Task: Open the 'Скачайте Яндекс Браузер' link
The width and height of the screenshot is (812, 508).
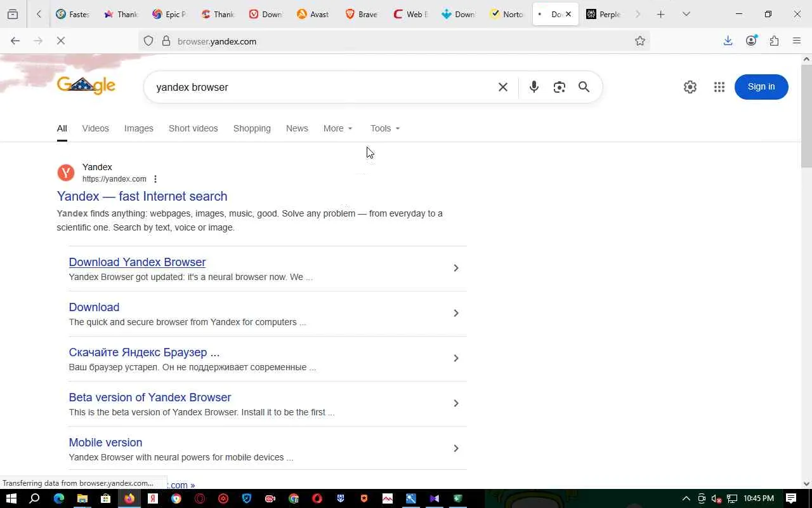Action: [144, 352]
